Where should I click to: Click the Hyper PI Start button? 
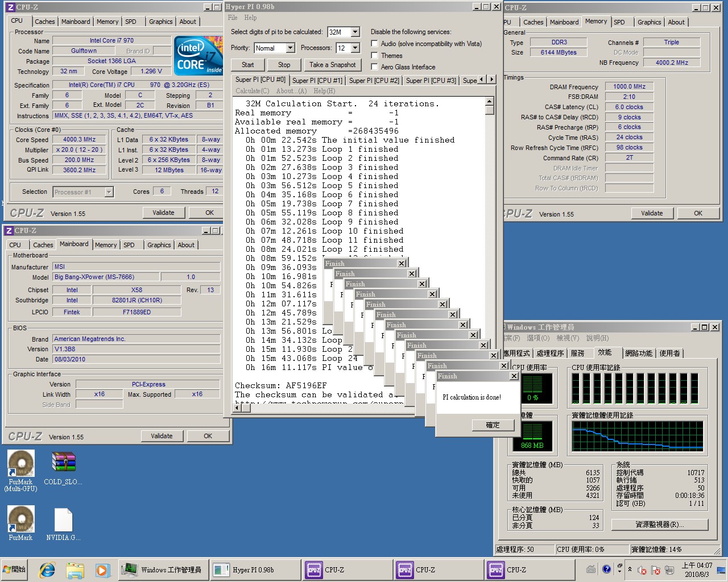[x=248, y=65]
